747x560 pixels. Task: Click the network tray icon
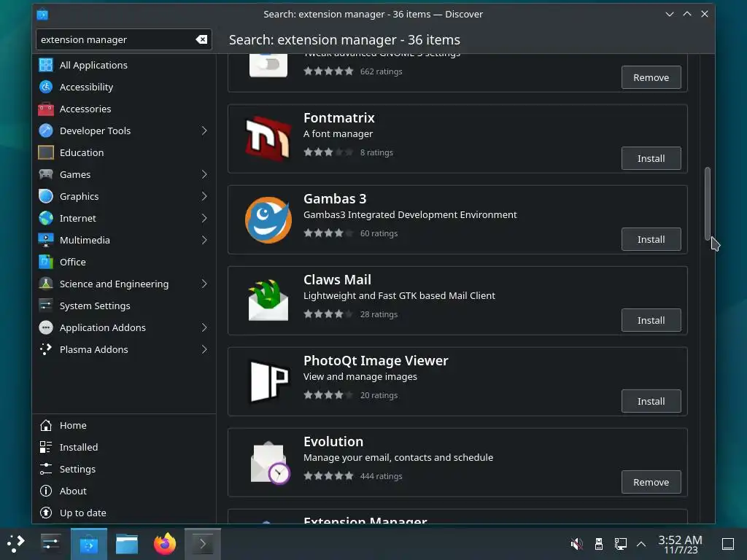620,544
